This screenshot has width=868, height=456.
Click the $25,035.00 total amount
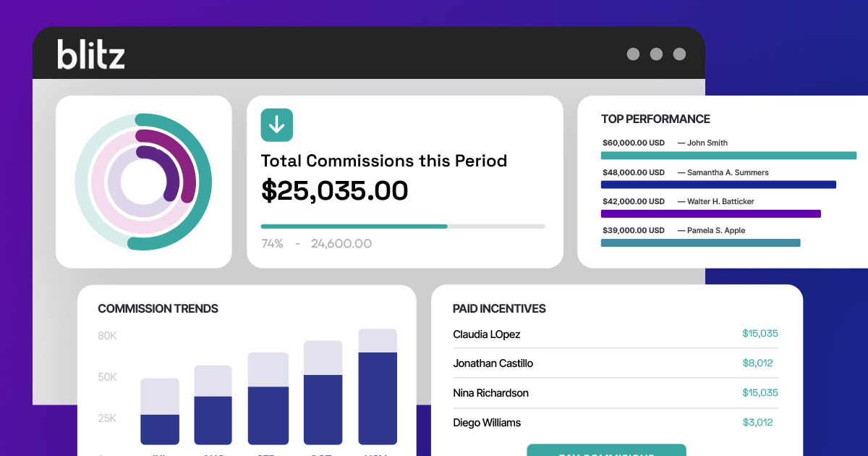tap(335, 190)
